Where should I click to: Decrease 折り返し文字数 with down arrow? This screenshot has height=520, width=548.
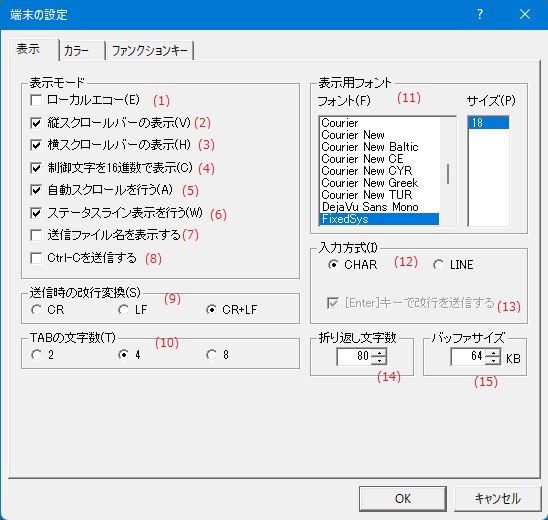[x=379, y=360]
